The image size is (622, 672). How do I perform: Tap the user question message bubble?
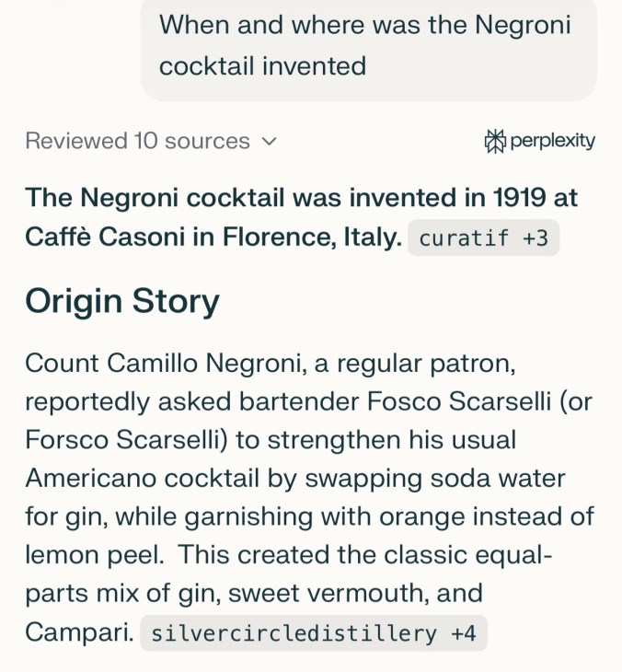pos(368,45)
